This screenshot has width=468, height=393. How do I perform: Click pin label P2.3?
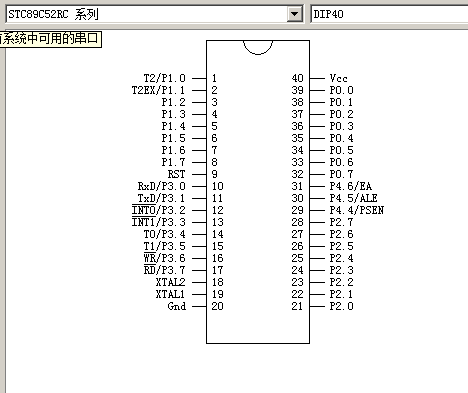pyautogui.click(x=341, y=270)
